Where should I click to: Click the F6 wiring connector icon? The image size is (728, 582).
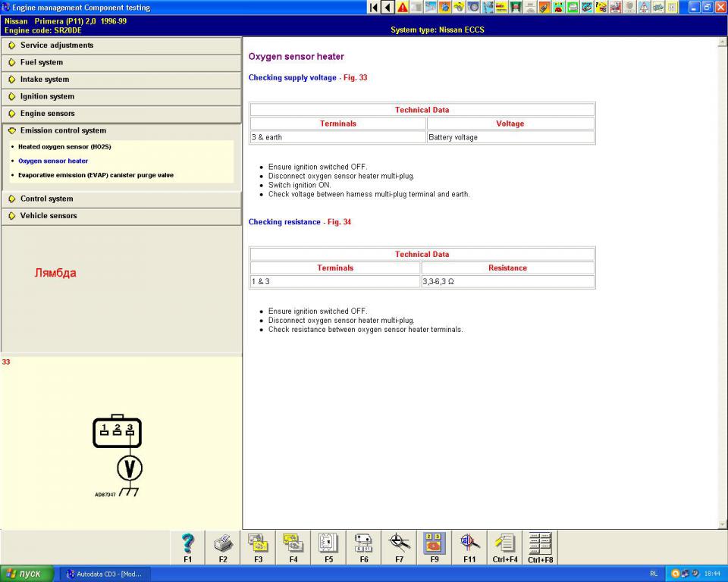click(x=364, y=548)
